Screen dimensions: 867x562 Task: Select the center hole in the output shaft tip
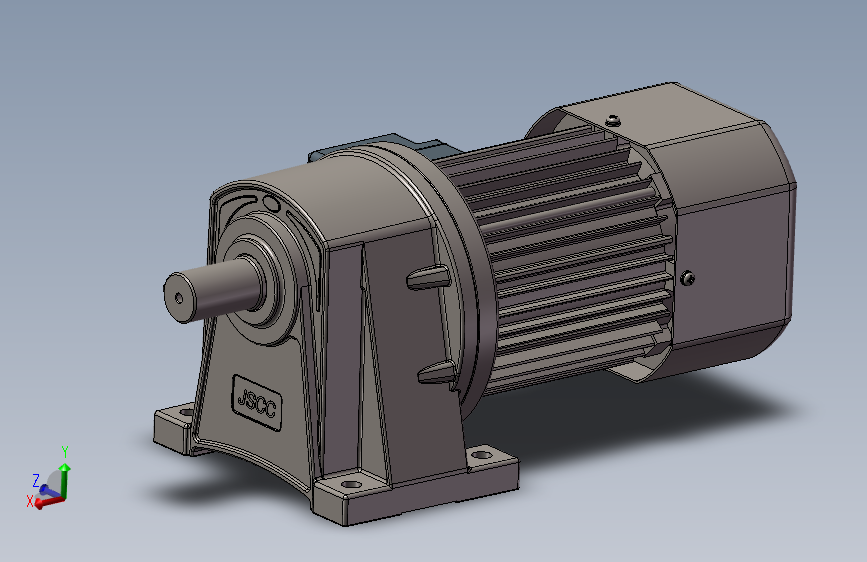tap(179, 298)
